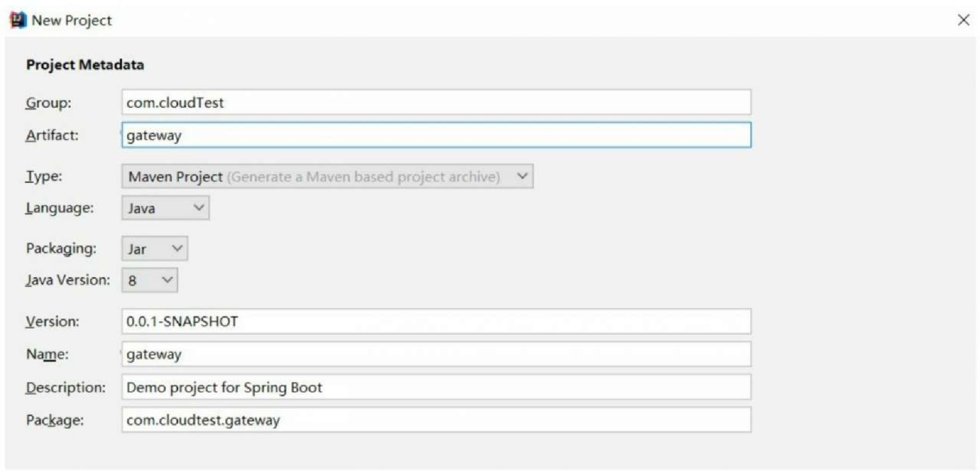The width and height of the screenshot is (980, 472).
Task: Click the Version field with 0.0.1-SNAPSHOT
Action: pyautogui.click(x=436, y=321)
